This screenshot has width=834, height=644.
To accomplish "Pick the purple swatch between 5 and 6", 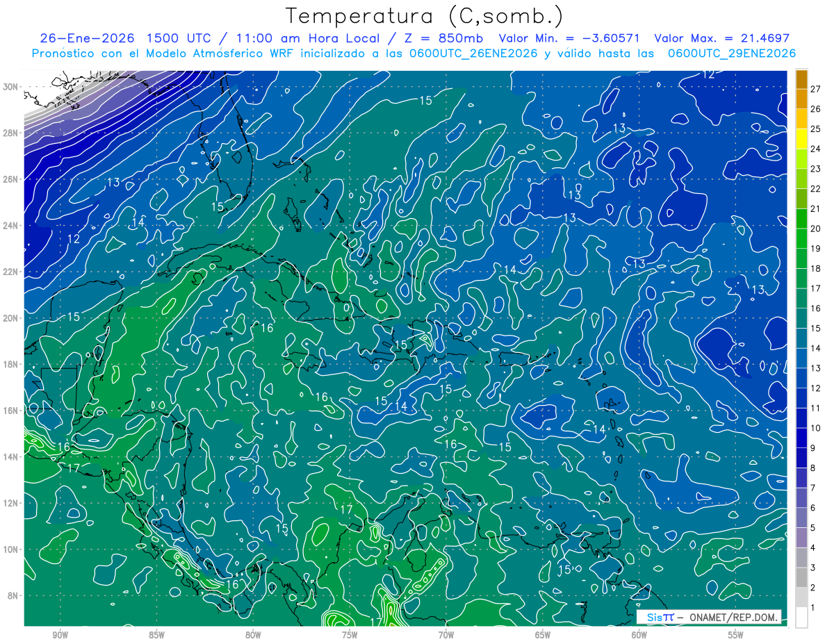I will [801, 518].
